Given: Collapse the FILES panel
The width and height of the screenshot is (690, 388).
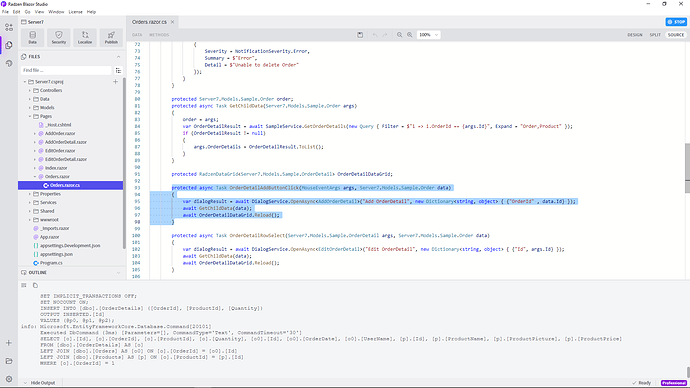Looking at the screenshot, I should click(x=118, y=57).
